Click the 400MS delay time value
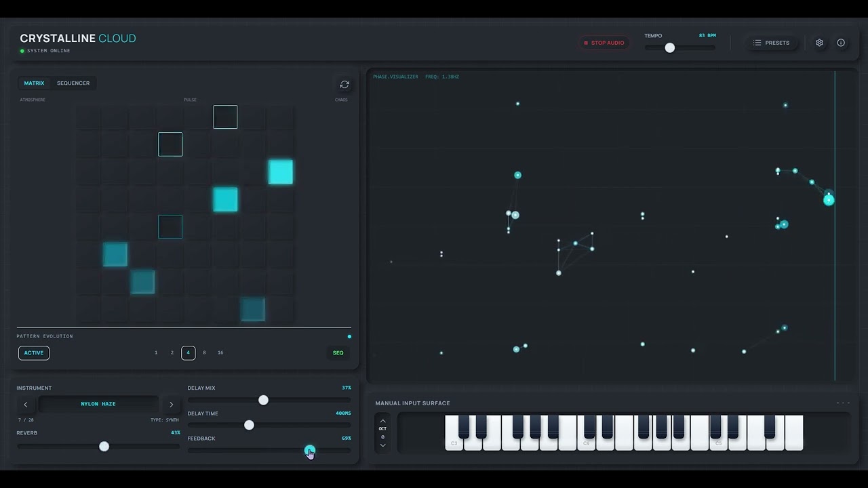The height and width of the screenshot is (488, 868). pos(343,413)
